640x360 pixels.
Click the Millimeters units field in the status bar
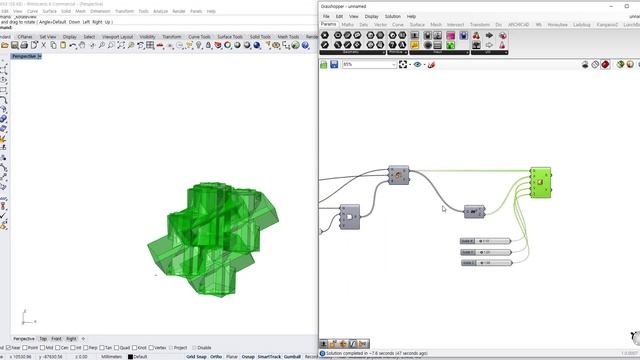point(111,357)
